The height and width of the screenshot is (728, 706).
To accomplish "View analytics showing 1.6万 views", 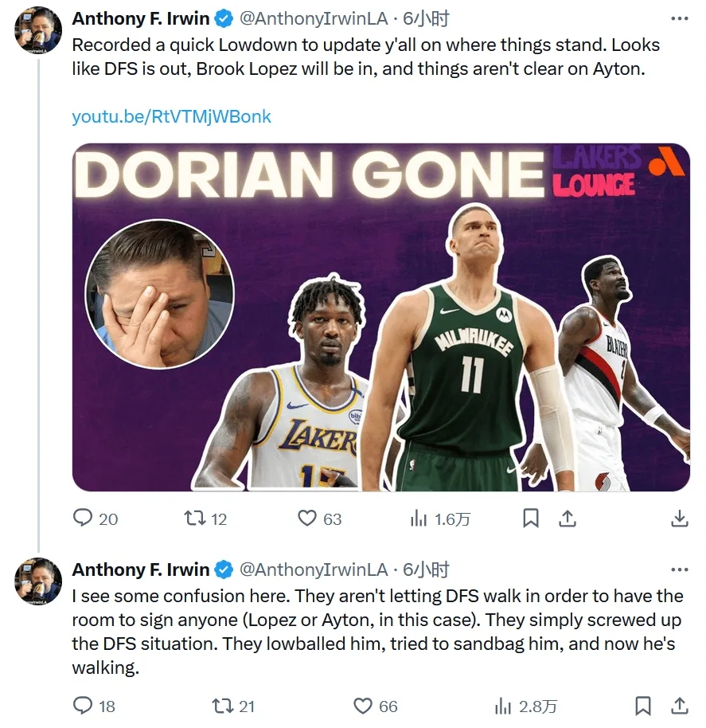I will (x=440, y=519).
